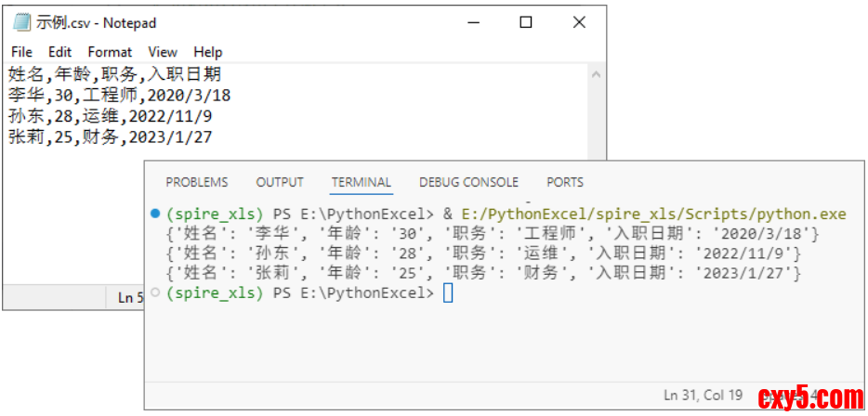The image size is (868, 416).
Task: Select the TERMINAL tab
Action: click(362, 182)
